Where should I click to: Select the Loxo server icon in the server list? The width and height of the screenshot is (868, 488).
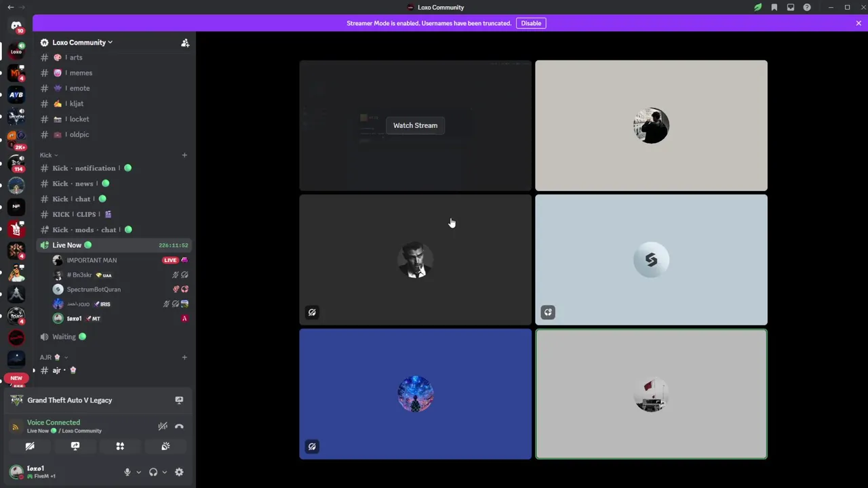point(16,51)
